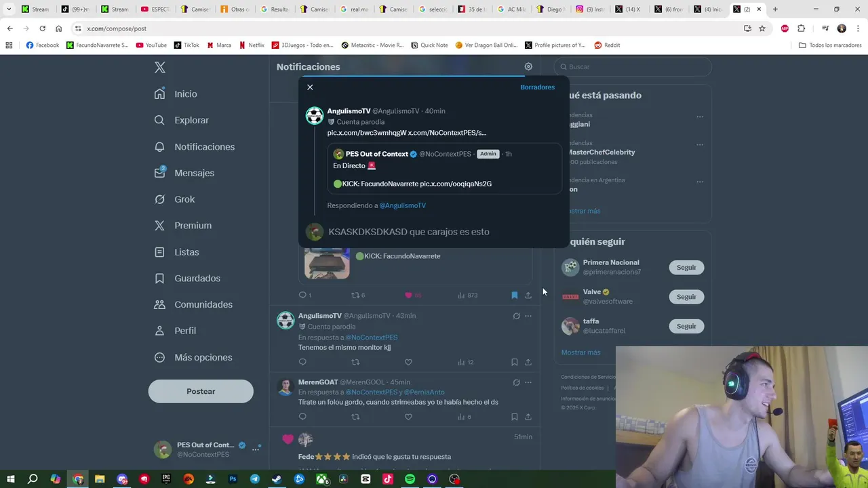The height and width of the screenshot is (488, 868).
Task: Open Listas in the sidebar
Action: [x=177, y=252]
